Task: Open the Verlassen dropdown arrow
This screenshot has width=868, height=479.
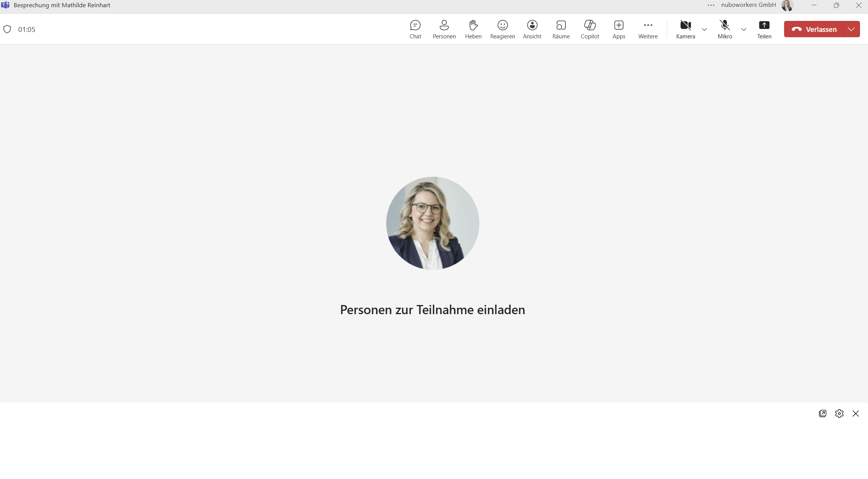Action: (852, 29)
